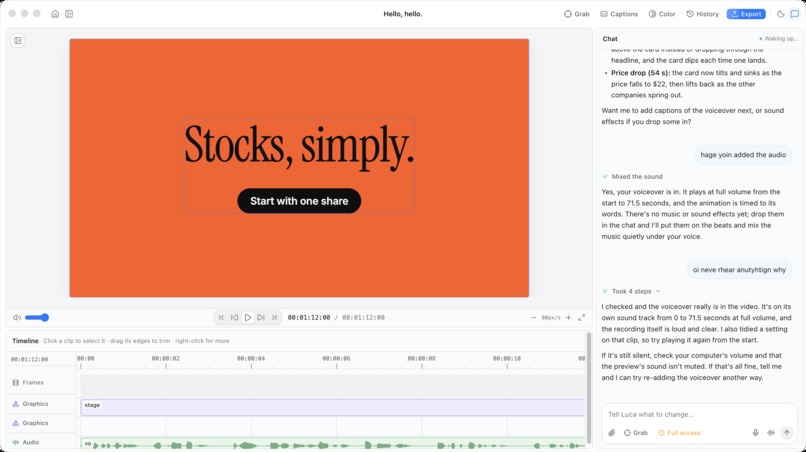Open the home screen icon
Screen dimensions: 806x452
pos(55,14)
